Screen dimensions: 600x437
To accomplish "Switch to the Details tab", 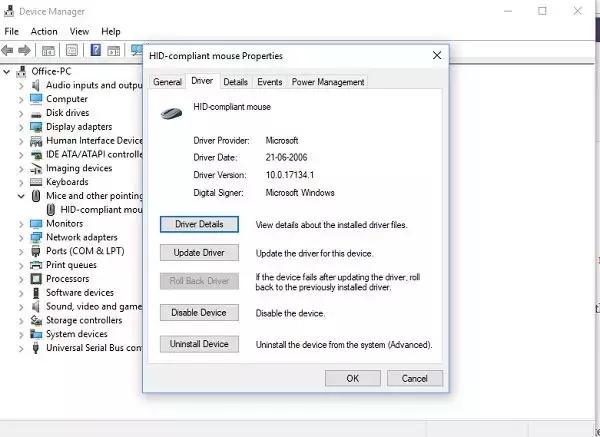I will click(x=235, y=82).
